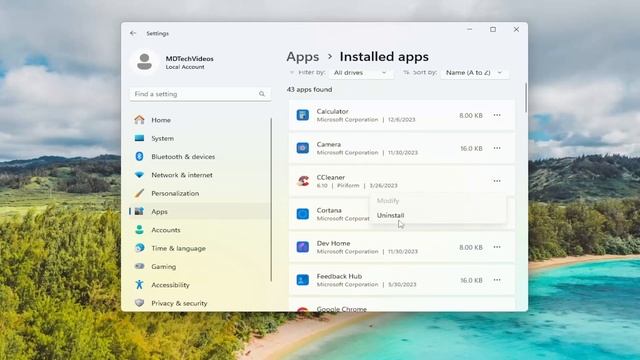Maximize the Settings window
The width and height of the screenshot is (640, 360).
click(x=493, y=29)
